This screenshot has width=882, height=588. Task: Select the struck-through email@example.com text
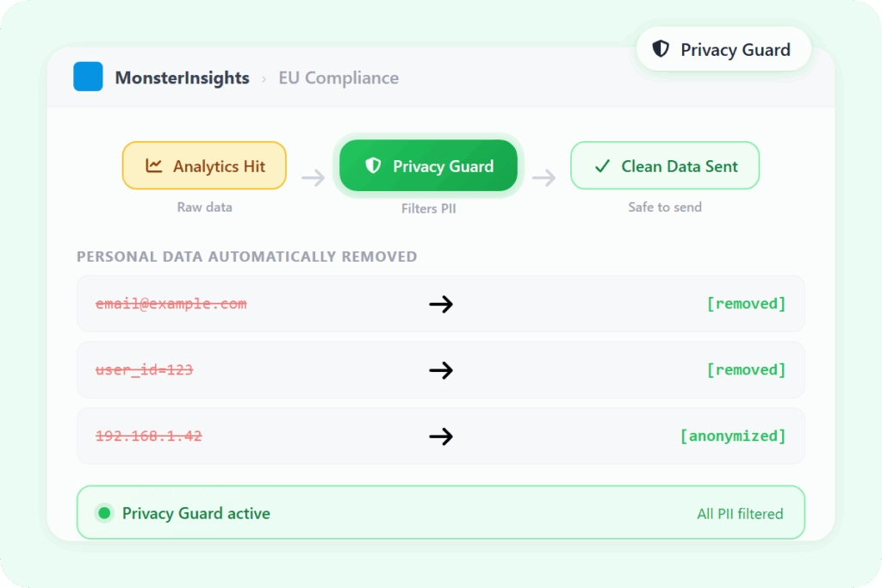171,304
